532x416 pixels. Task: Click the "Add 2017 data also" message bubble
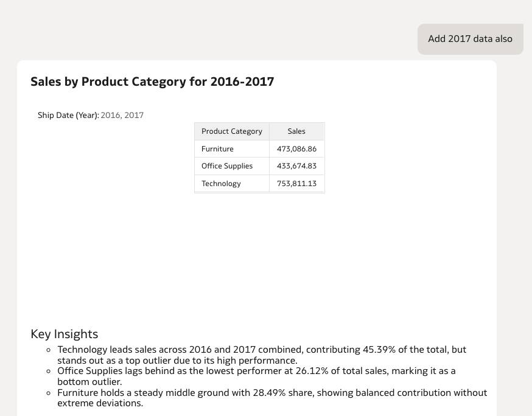coord(470,39)
